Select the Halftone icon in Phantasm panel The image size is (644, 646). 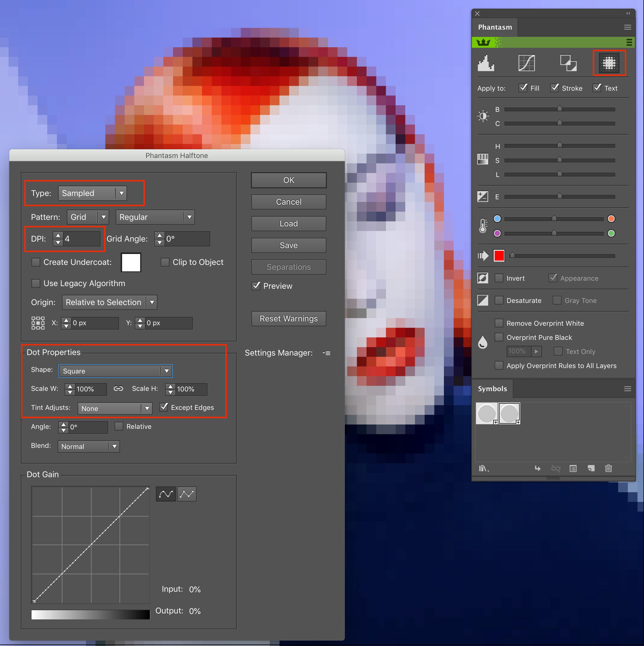click(x=609, y=62)
